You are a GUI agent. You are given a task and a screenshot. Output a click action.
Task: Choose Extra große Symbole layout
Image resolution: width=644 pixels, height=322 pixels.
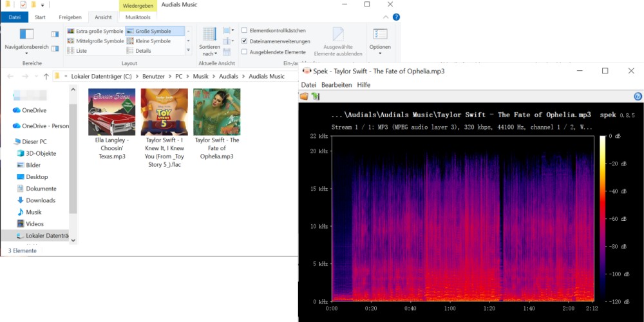coord(95,31)
